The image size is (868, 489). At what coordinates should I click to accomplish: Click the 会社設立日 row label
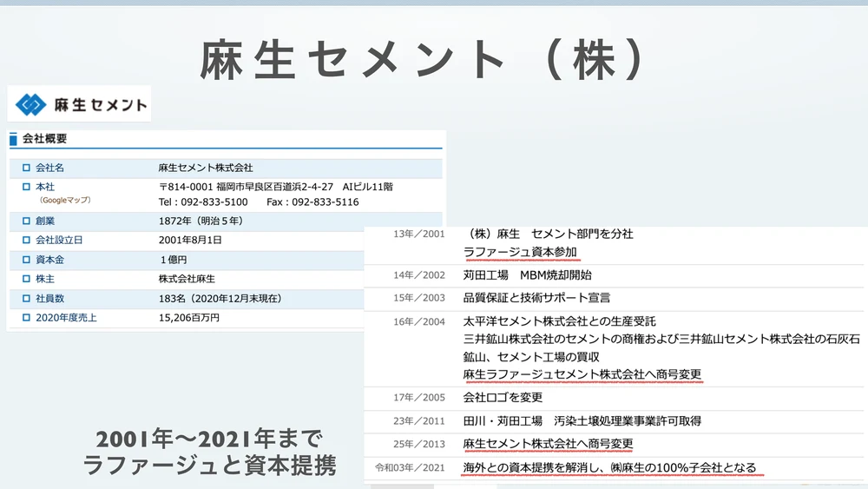pos(59,241)
